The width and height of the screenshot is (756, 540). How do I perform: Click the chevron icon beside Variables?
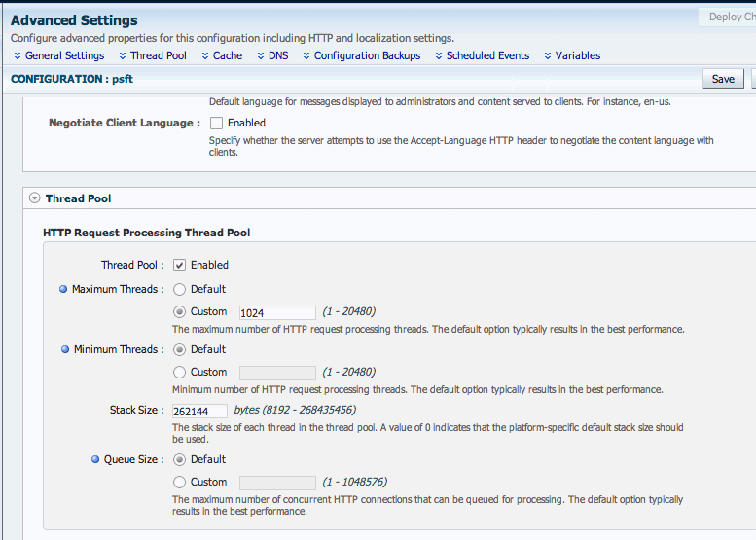pyautogui.click(x=547, y=55)
